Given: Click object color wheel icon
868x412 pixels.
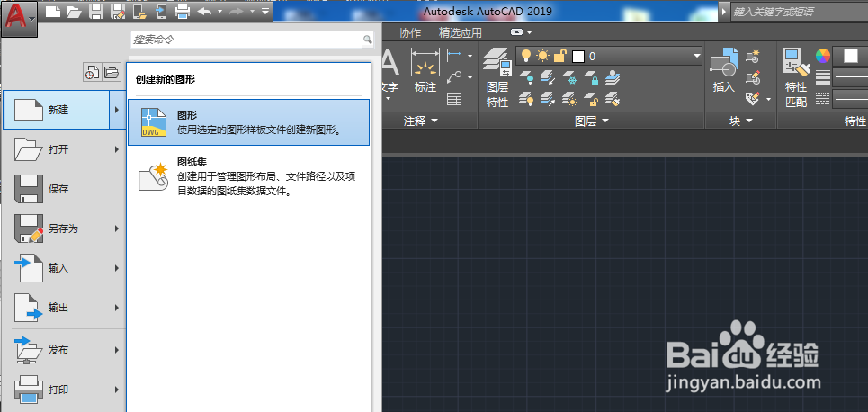Looking at the screenshot, I should click(823, 56).
